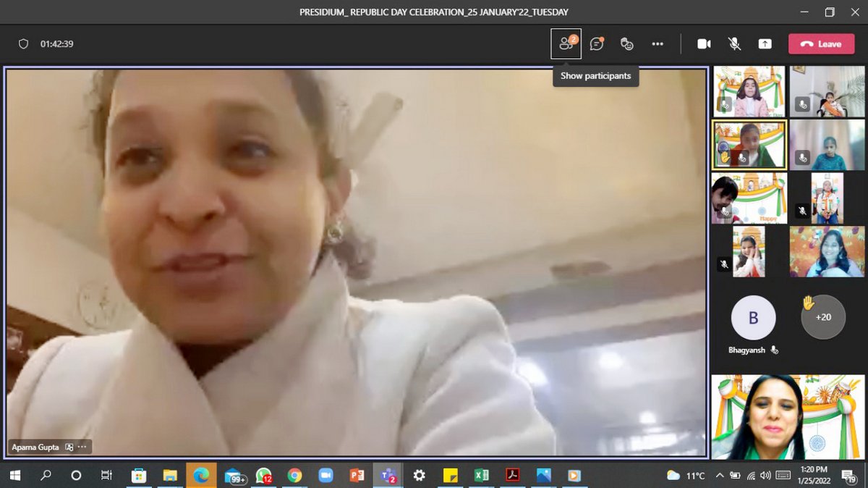Open WhatsApp from the taskbar
The height and width of the screenshot is (488, 868).
click(263, 476)
